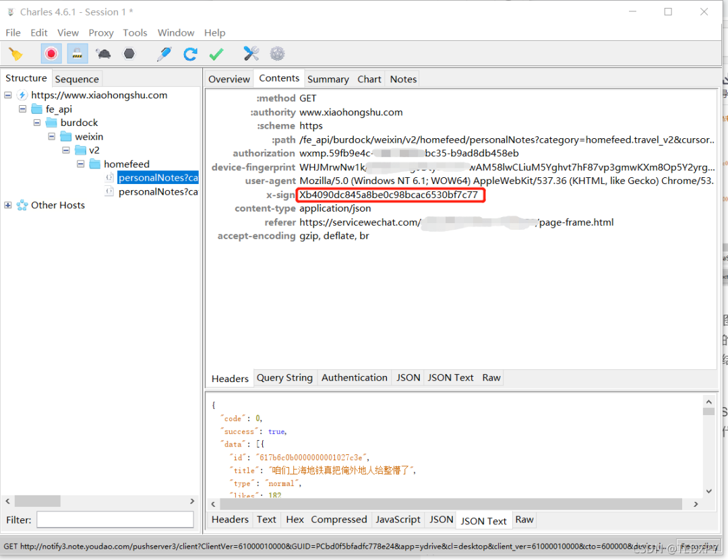Click the Validate green checkmark icon
The image size is (728, 560).
coord(216,54)
